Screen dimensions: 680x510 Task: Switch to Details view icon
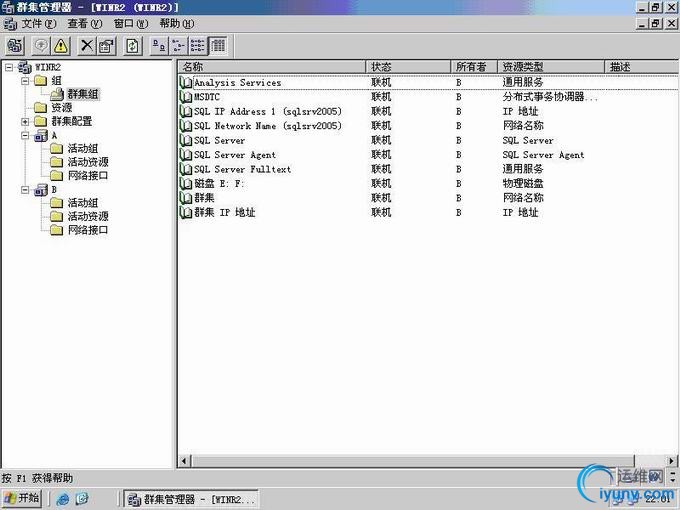coord(218,46)
